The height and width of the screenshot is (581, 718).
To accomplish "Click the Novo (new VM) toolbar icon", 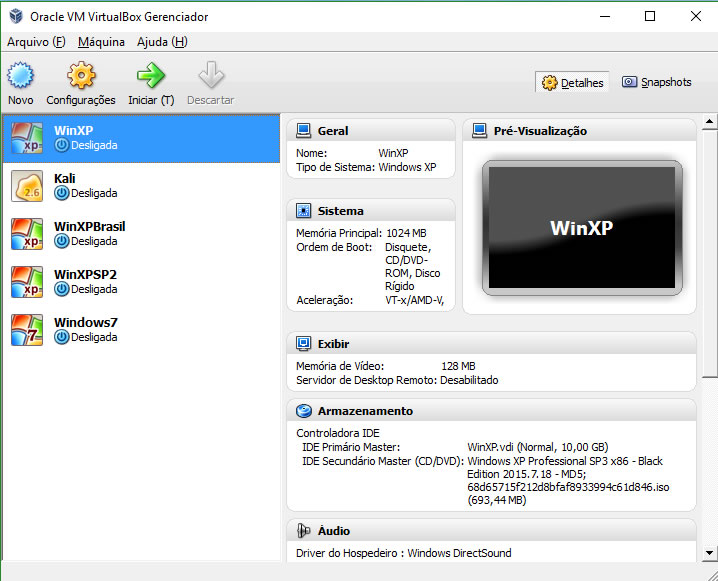I will click(20, 75).
